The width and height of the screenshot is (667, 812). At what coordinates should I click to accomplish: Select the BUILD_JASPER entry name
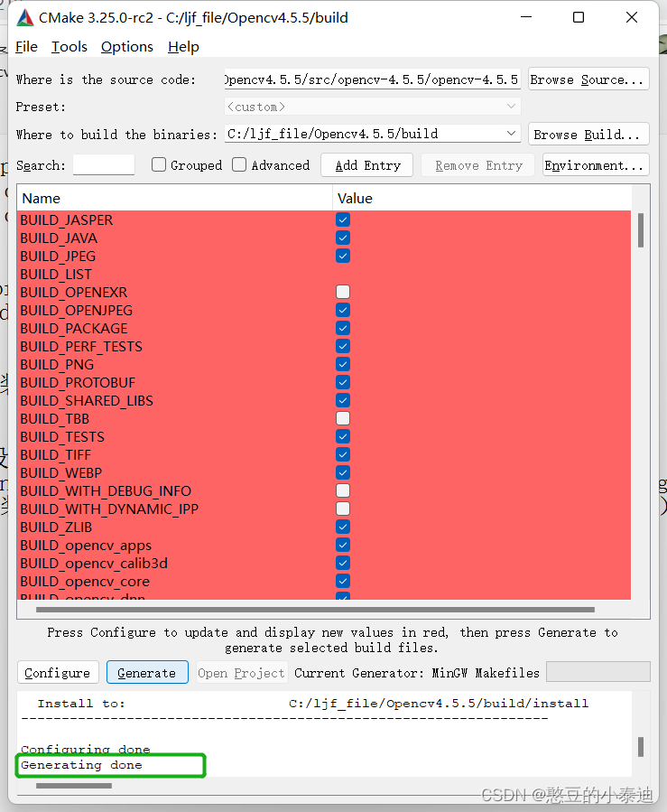coord(67,219)
